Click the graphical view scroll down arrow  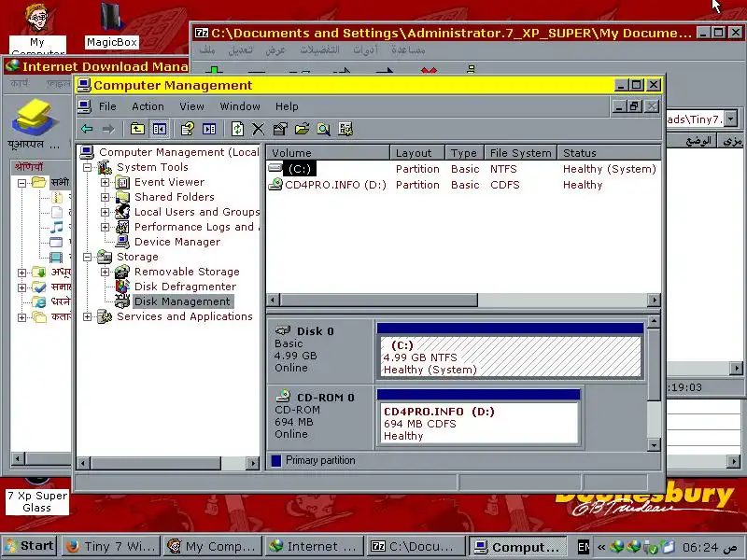pyautogui.click(x=654, y=445)
